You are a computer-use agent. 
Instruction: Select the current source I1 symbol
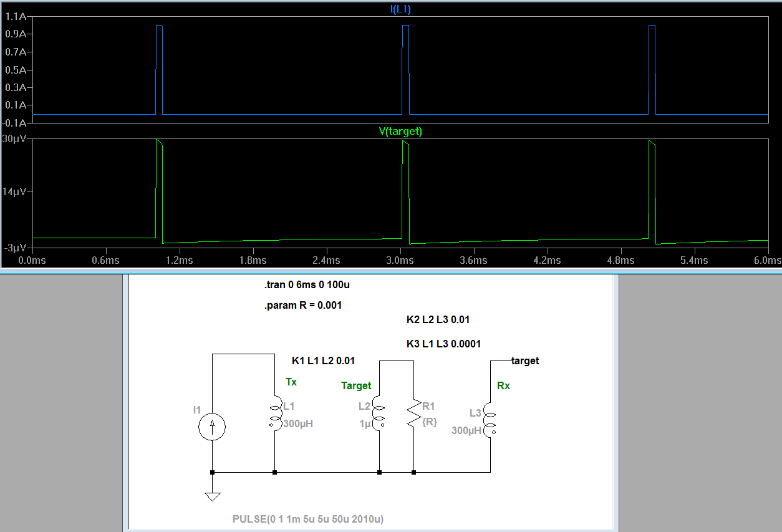[x=213, y=428]
